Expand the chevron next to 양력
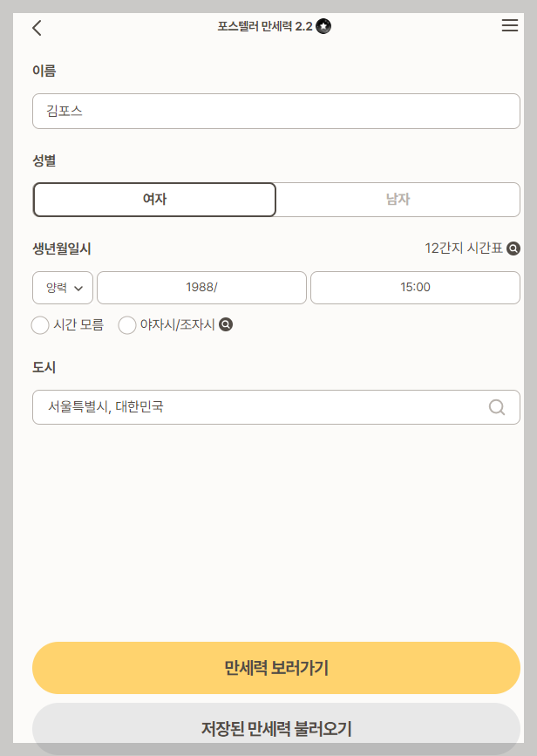 (x=79, y=288)
